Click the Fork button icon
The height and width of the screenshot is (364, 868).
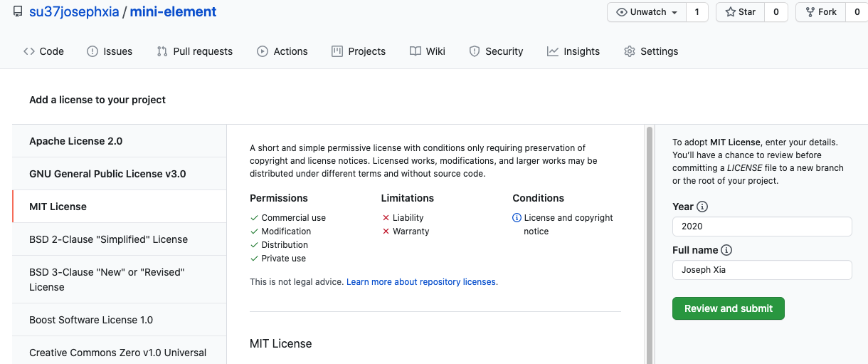(810, 12)
